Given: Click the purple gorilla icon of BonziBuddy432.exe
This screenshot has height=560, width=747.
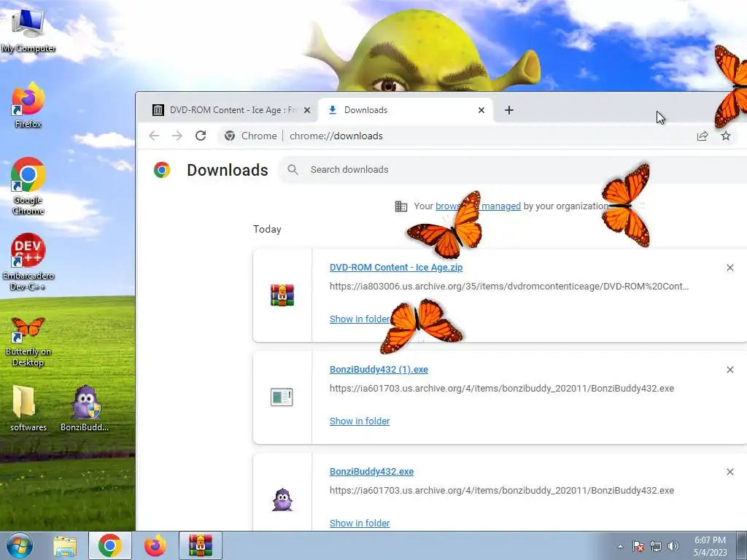Looking at the screenshot, I should (282, 499).
